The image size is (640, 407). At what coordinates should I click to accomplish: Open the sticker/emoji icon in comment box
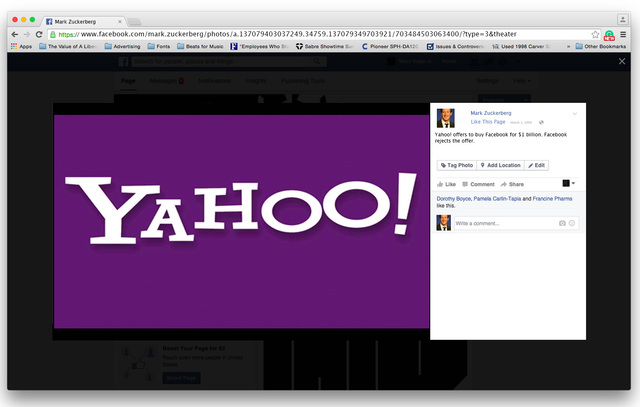click(x=572, y=223)
